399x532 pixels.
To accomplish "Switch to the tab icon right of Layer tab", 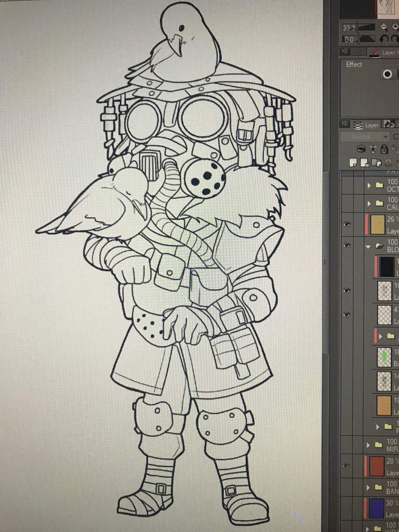I will [x=390, y=125].
